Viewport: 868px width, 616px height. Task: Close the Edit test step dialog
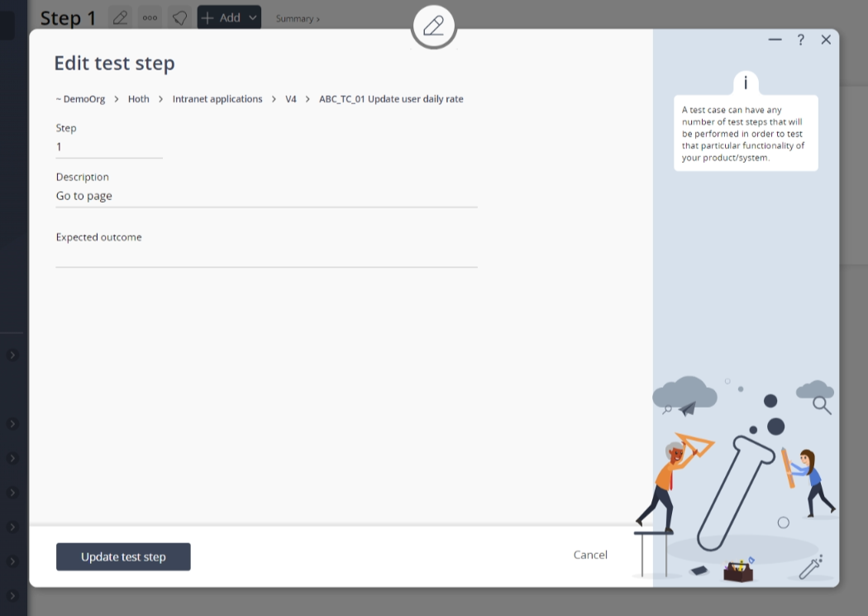[826, 40]
